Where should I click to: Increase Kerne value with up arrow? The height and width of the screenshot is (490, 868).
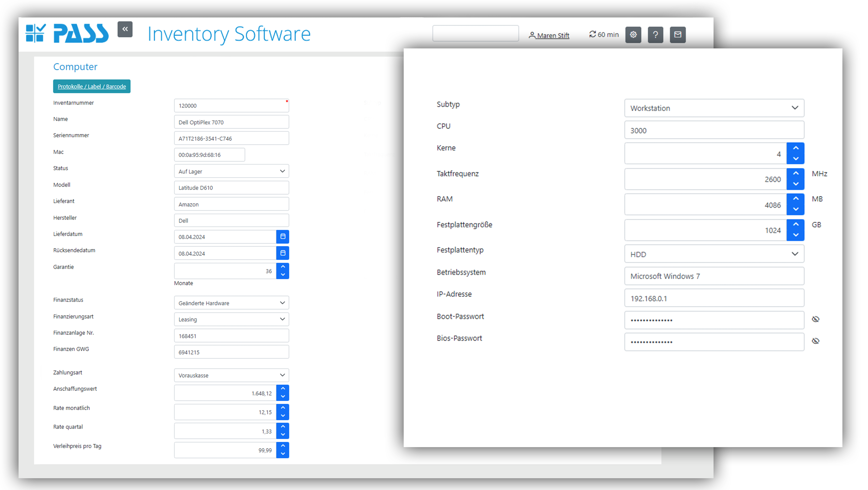(796, 148)
